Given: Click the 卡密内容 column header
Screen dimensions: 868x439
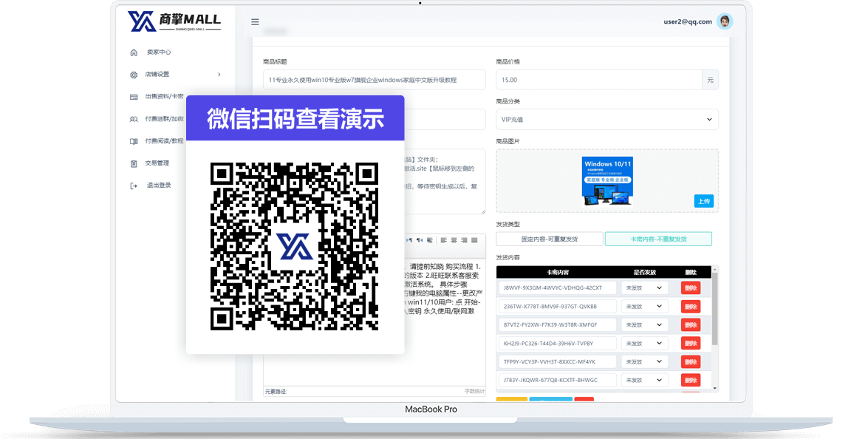Looking at the screenshot, I should 558,273.
